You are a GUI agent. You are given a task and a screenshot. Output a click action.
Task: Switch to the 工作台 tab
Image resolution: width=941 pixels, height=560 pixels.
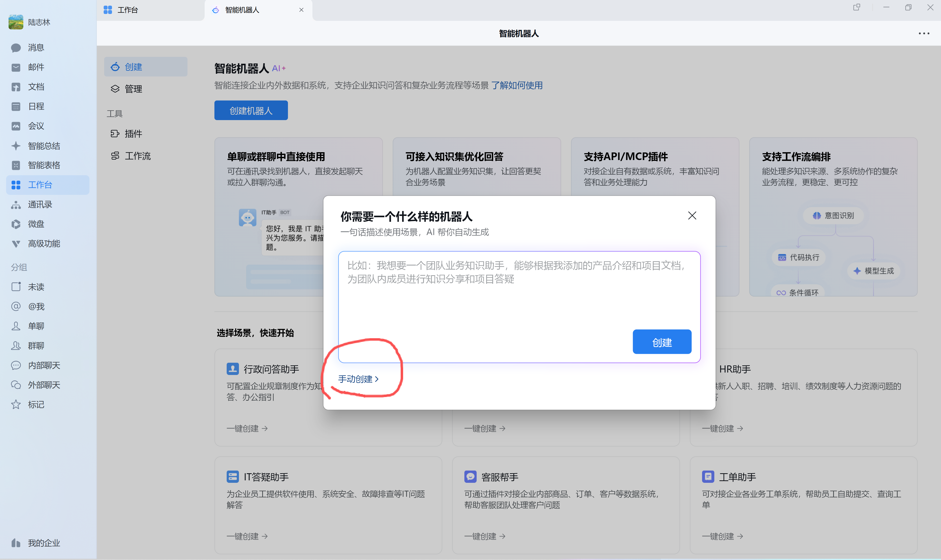(151, 10)
